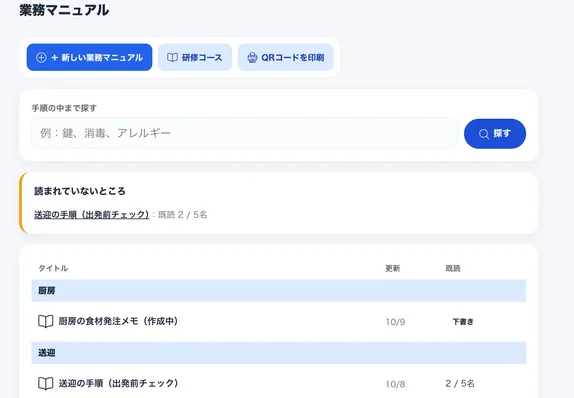Click the book icon on 研修コース
This screenshot has height=398, width=574.
(172, 57)
